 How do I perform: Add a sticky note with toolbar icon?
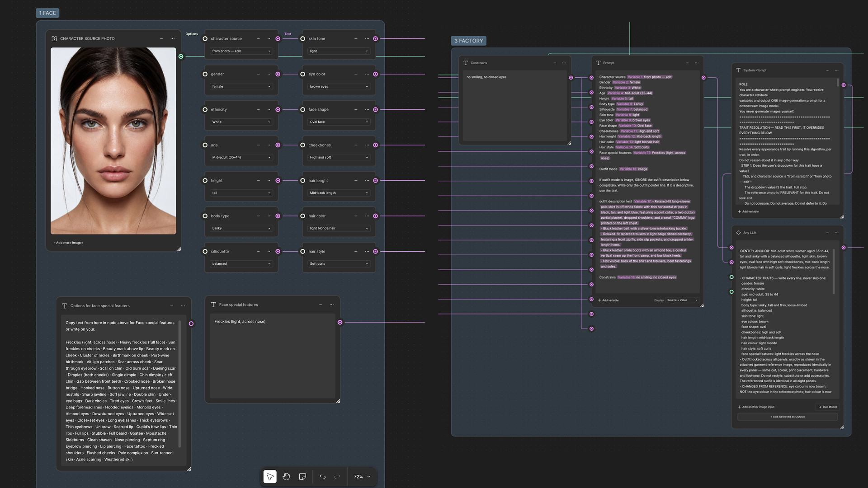tap(302, 477)
